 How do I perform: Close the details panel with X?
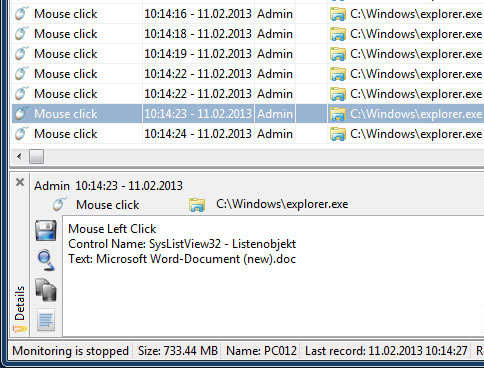tap(20, 182)
